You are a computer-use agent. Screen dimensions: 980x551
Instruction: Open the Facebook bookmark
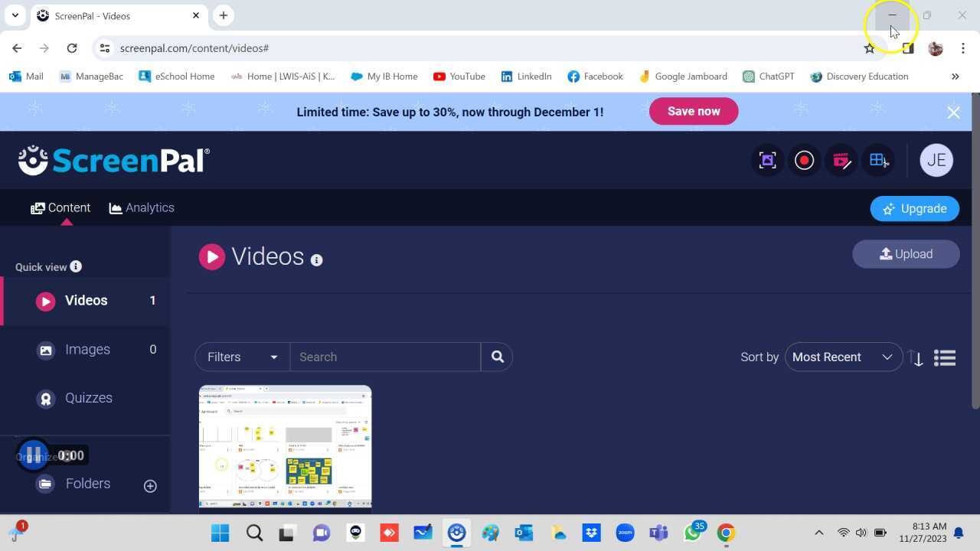tap(595, 77)
